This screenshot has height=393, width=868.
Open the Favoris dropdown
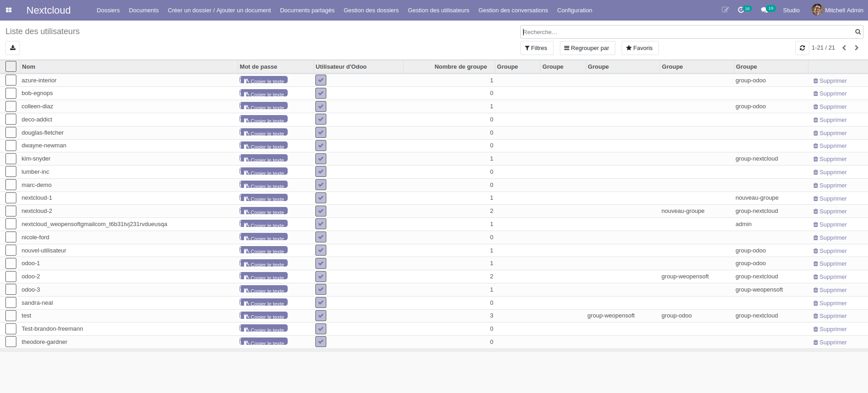point(639,48)
